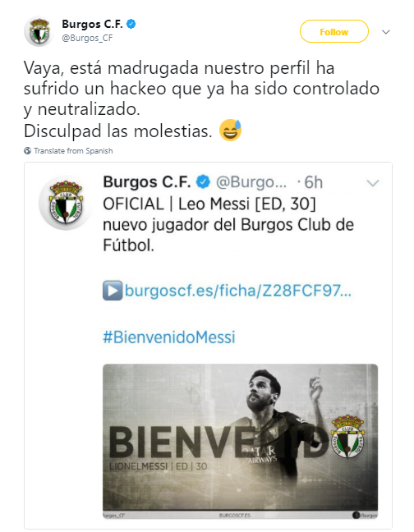Screen dimensions: 414x532
Task: Click the blue verified badge beside Burgos C.F. header name
Action: 131,24
